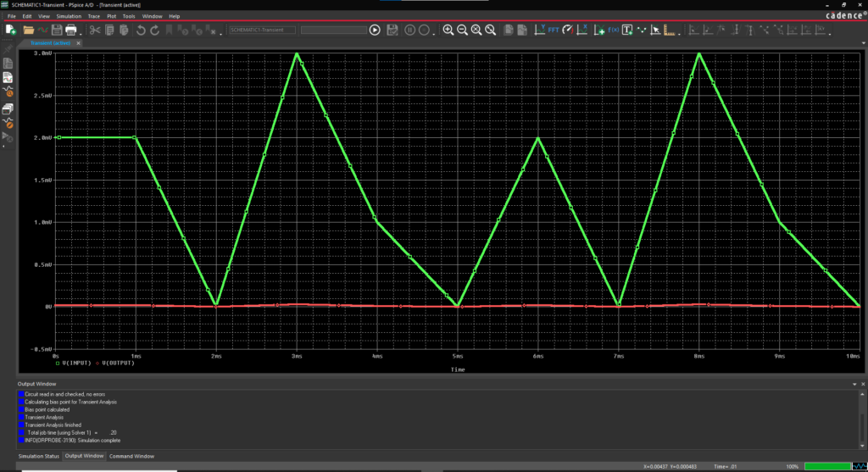Image resolution: width=868 pixels, height=472 pixels.
Task: Select the Transient (active) tab
Action: (x=50, y=42)
